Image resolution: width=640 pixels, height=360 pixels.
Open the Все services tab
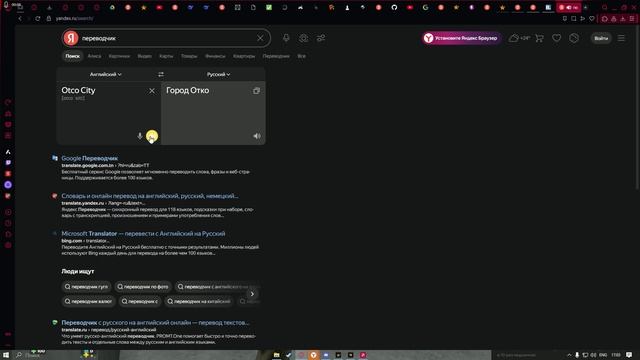[x=301, y=56]
